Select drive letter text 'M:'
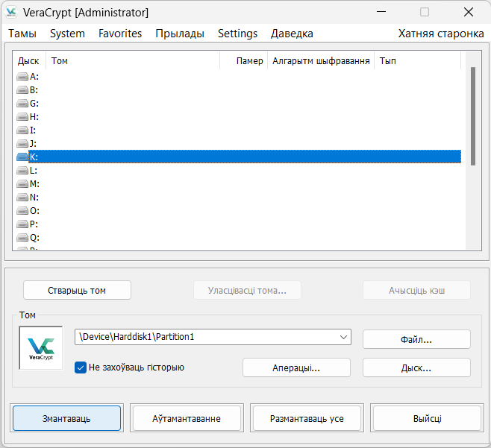Screen dimensions: 491x448 [x=34, y=184]
